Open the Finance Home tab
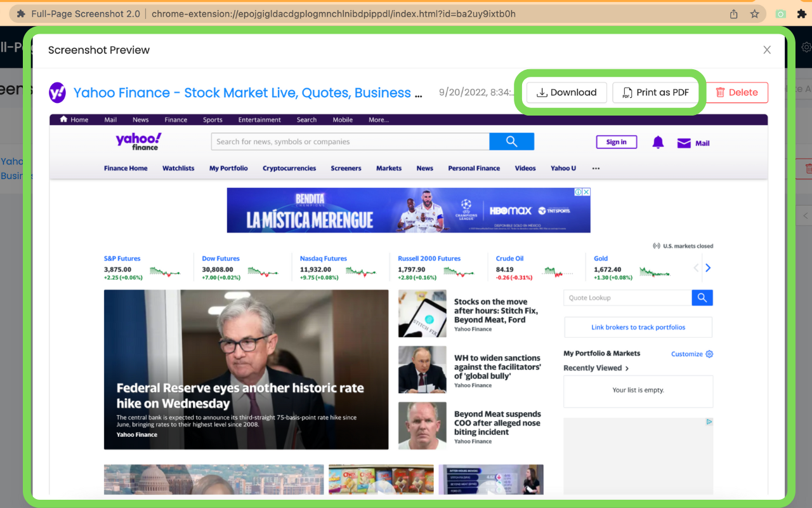This screenshot has height=508, width=812. (x=126, y=168)
